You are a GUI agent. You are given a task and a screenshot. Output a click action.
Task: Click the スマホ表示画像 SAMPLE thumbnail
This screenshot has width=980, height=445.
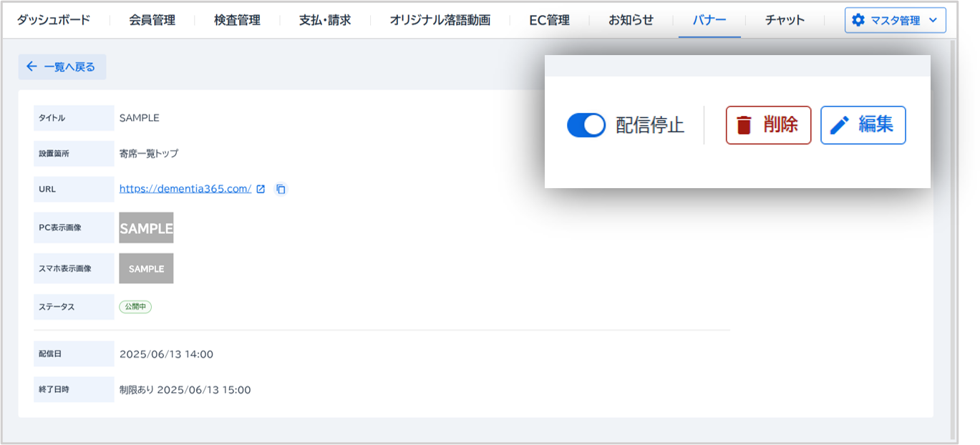(146, 268)
